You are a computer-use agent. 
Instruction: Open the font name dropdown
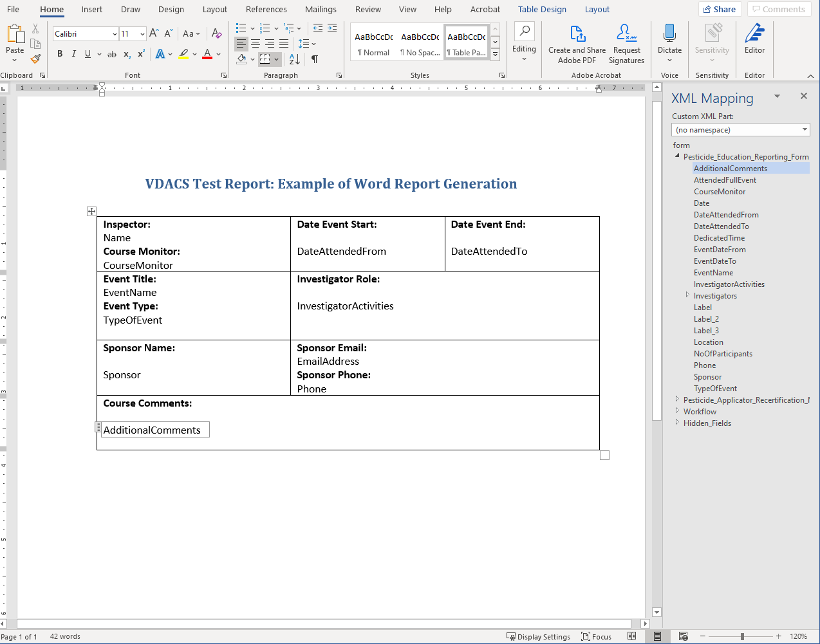(115, 34)
